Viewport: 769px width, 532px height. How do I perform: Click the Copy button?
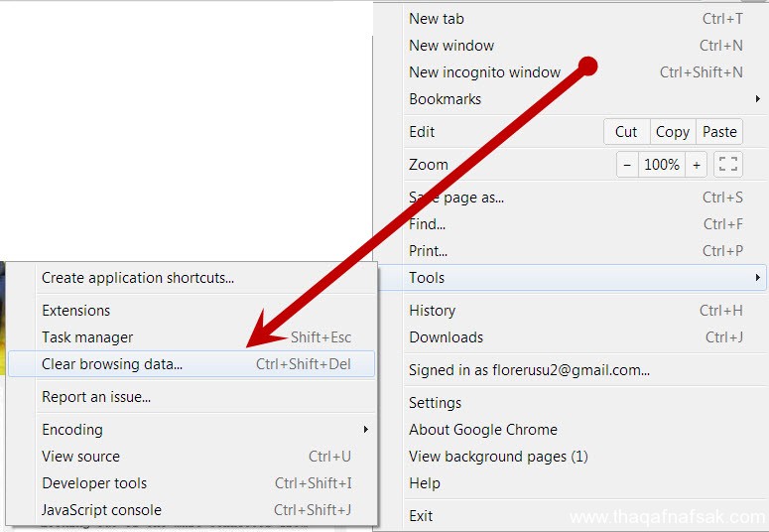click(673, 132)
